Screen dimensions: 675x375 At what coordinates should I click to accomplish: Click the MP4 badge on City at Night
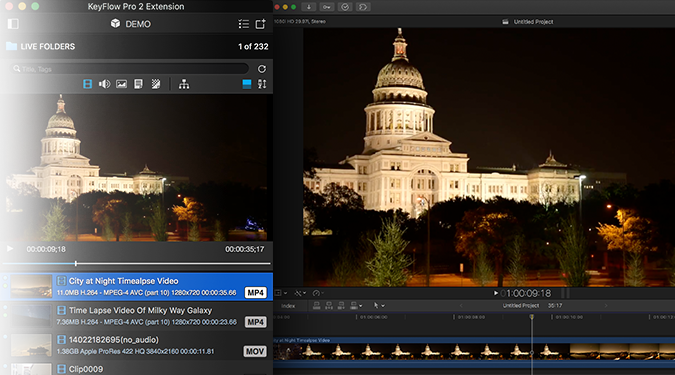(x=255, y=293)
